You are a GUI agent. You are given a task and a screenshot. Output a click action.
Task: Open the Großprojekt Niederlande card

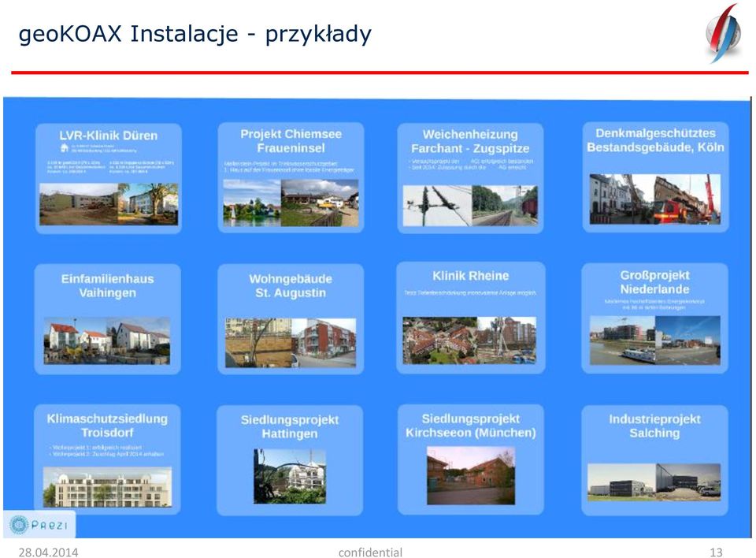pos(654,318)
